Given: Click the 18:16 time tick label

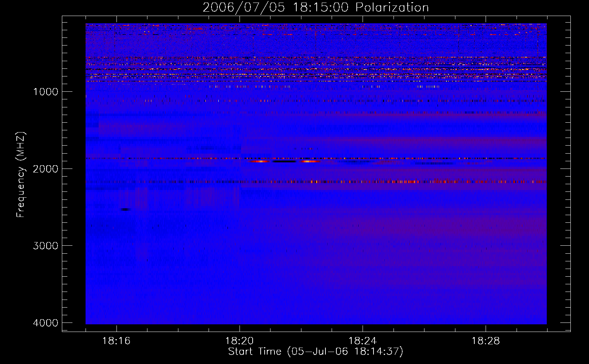Looking at the screenshot, I should tap(116, 341).
